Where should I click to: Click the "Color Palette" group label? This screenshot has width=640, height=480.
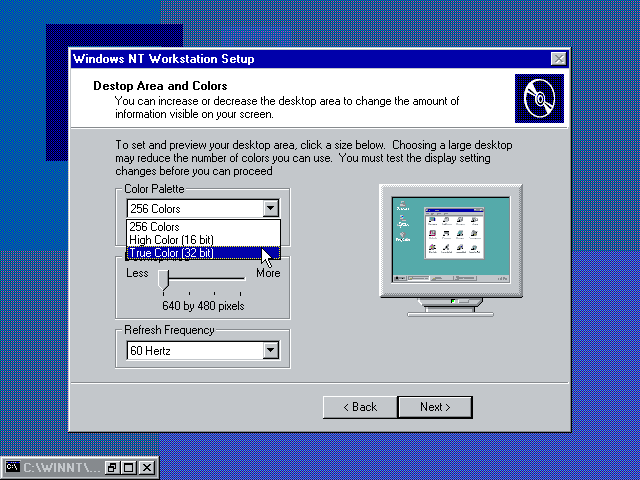click(x=154, y=189)
